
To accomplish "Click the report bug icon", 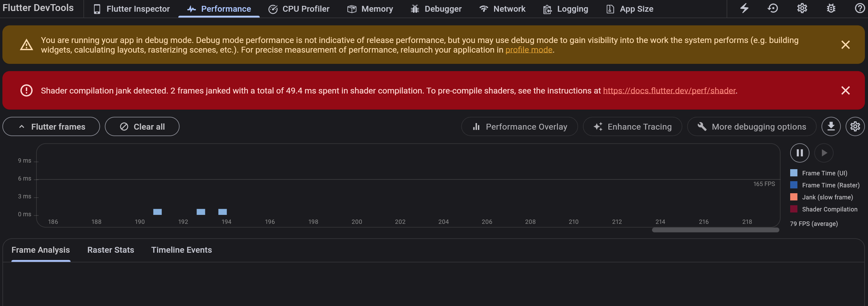I will [x=831, y=8].
